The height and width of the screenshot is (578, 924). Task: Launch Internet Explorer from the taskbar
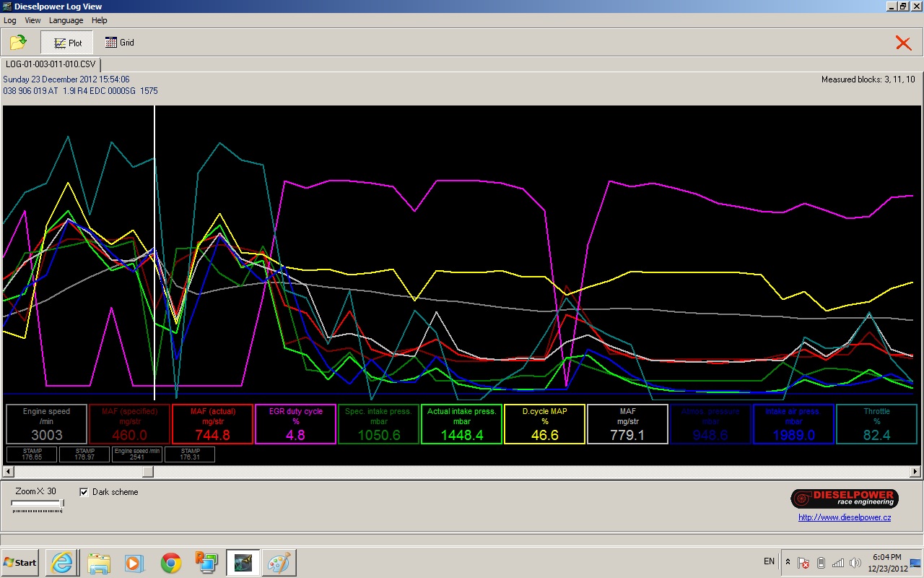click(62, 562)
